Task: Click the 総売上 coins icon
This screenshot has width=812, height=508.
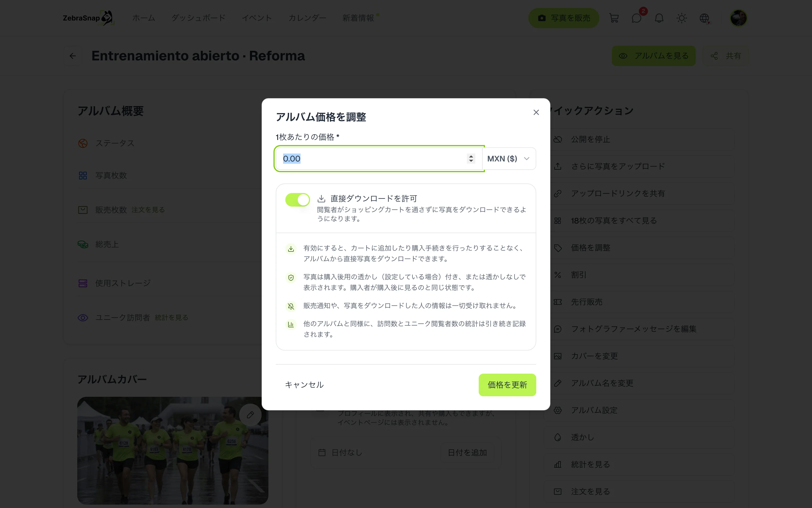Action: [x=83, y=244]
